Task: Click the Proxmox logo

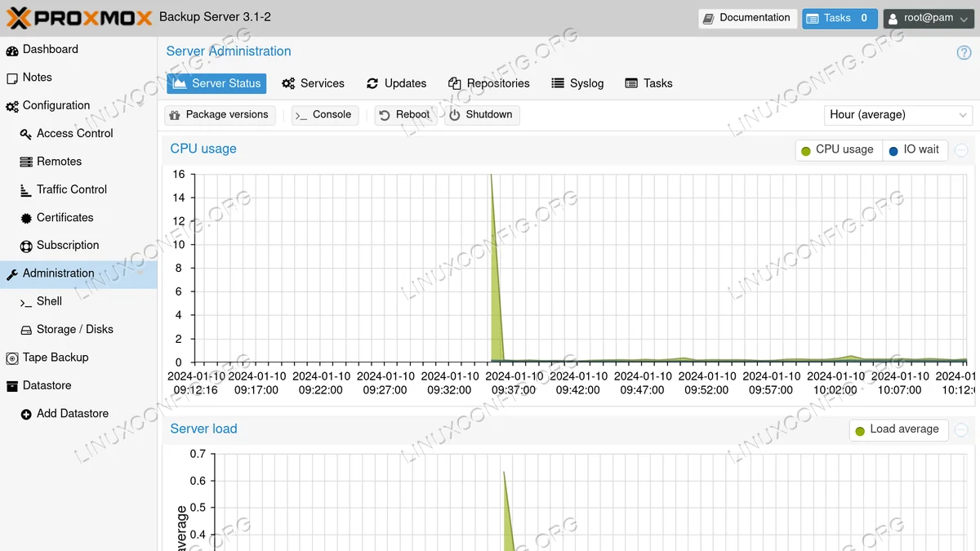Action: tap(79, 17)
